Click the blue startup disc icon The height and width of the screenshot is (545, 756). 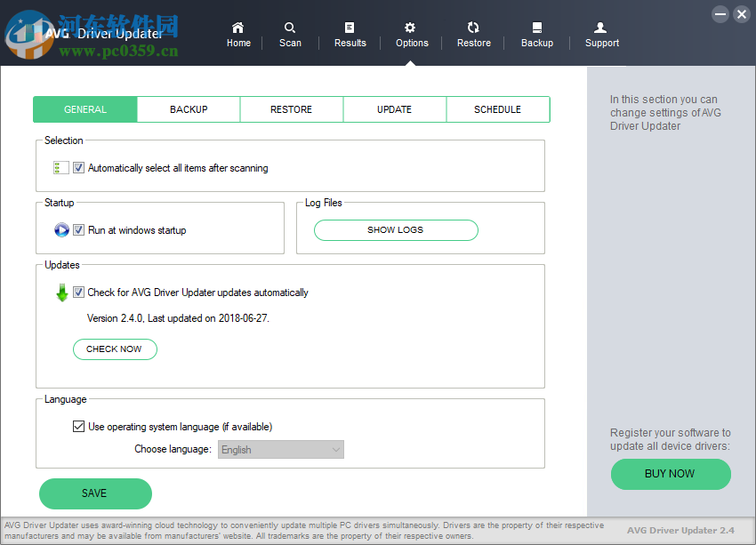tap(61, 229)
